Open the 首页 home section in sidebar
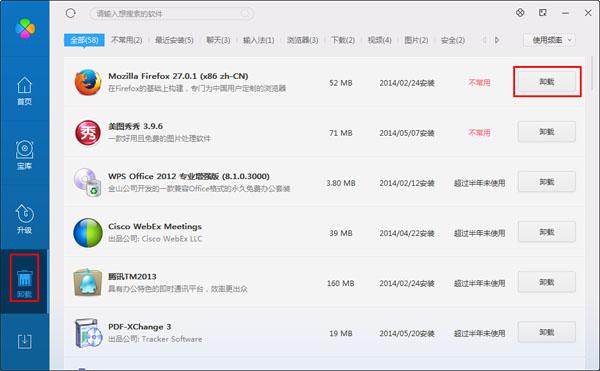Viewport: 600px width, 371px height. pyautogui.click(x=24, y=91)
